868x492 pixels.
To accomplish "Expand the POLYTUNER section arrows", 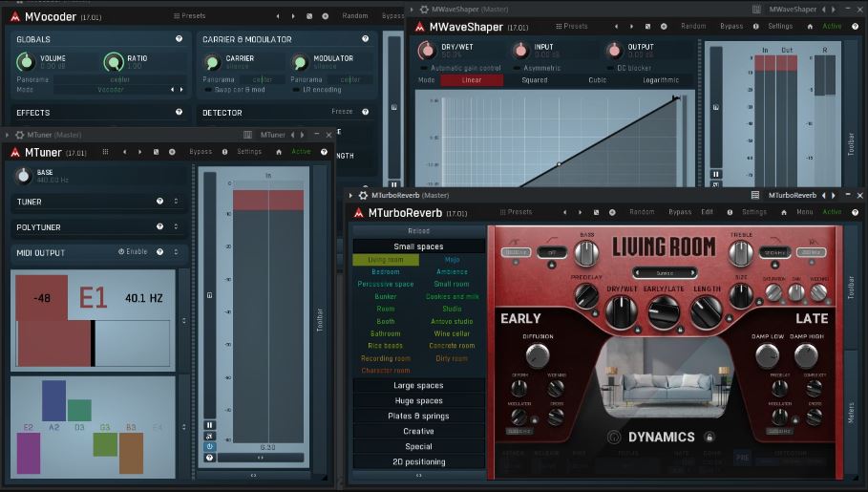I will tap(176, 226).
